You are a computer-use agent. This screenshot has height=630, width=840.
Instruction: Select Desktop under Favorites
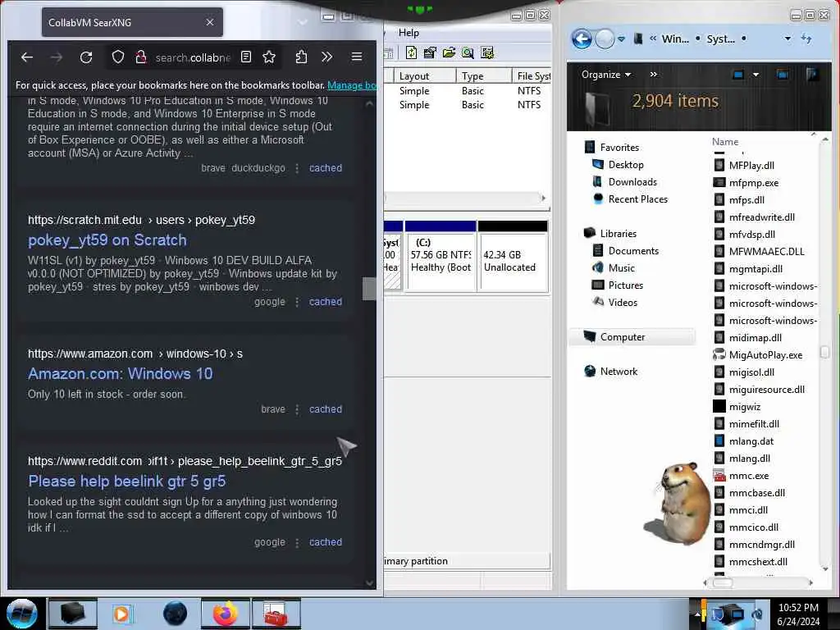(626, 164)
